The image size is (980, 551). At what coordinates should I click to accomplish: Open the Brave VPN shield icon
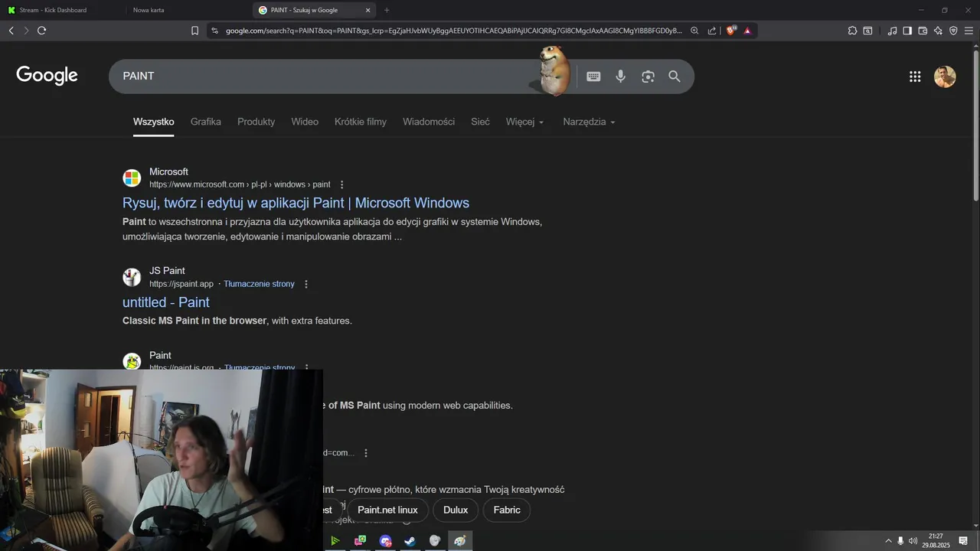coord(953,31)
